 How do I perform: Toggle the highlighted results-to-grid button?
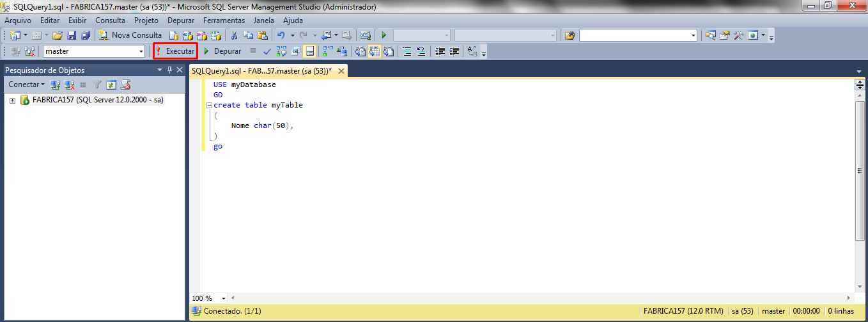point(374,51)
